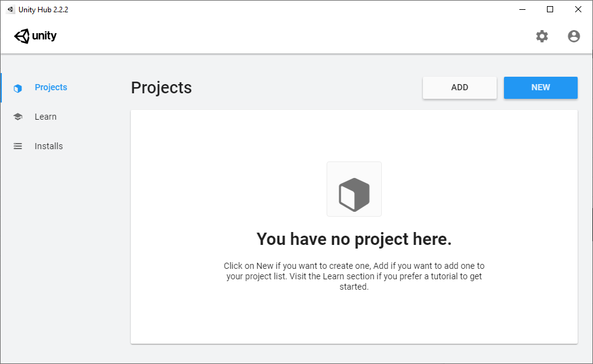Switch to the Projects tab
The image size is (593, 364).
(51, 87)
